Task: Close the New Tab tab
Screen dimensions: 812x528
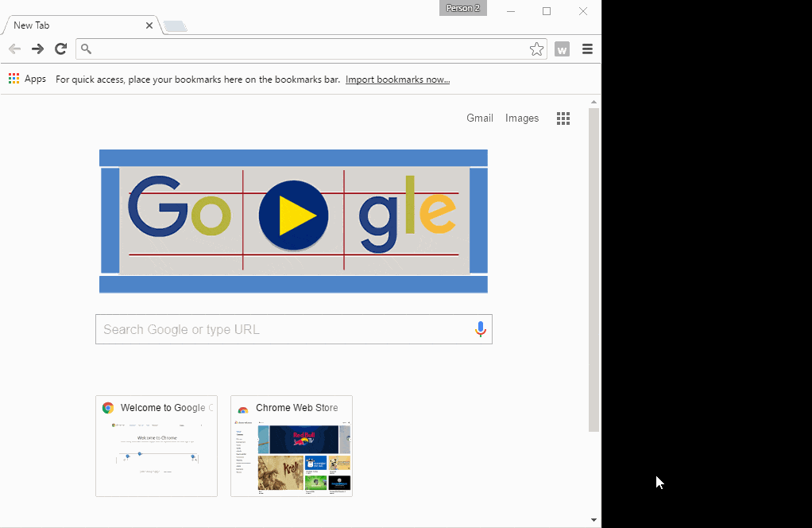Action: (149, 25)
